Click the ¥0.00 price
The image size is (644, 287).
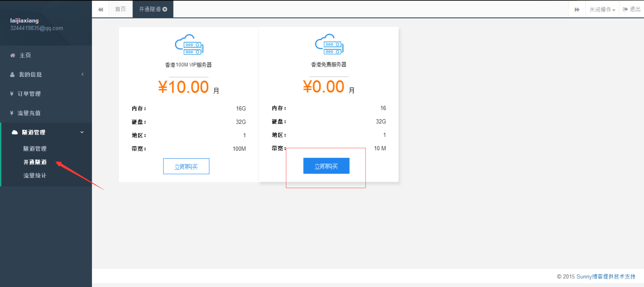[324, 87]
